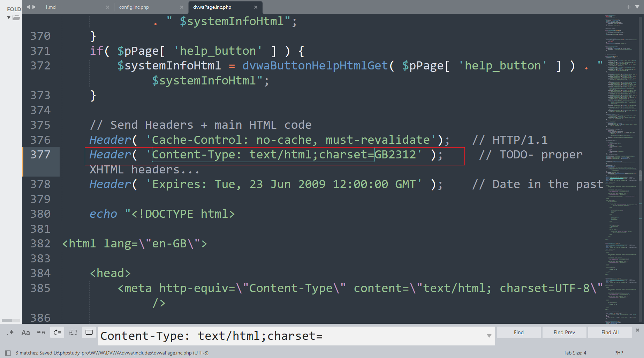644x358 pixels.
Task: Toggle wrap search option
Action: tap(57, 333)
